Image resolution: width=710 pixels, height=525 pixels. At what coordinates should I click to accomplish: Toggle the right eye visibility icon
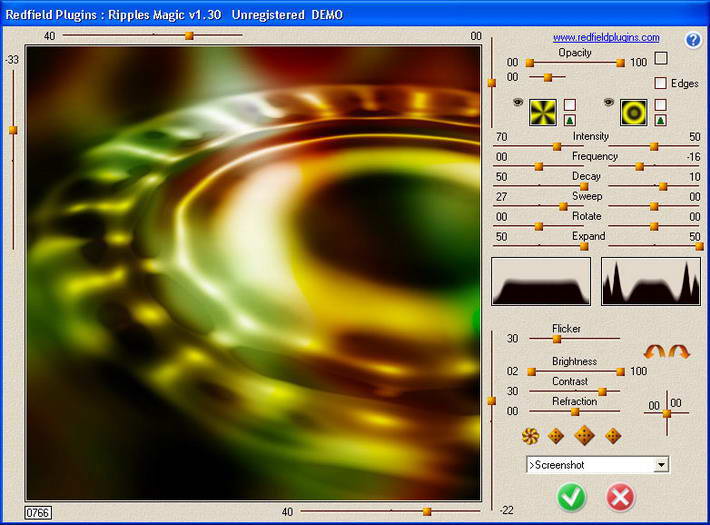point(609,102)
